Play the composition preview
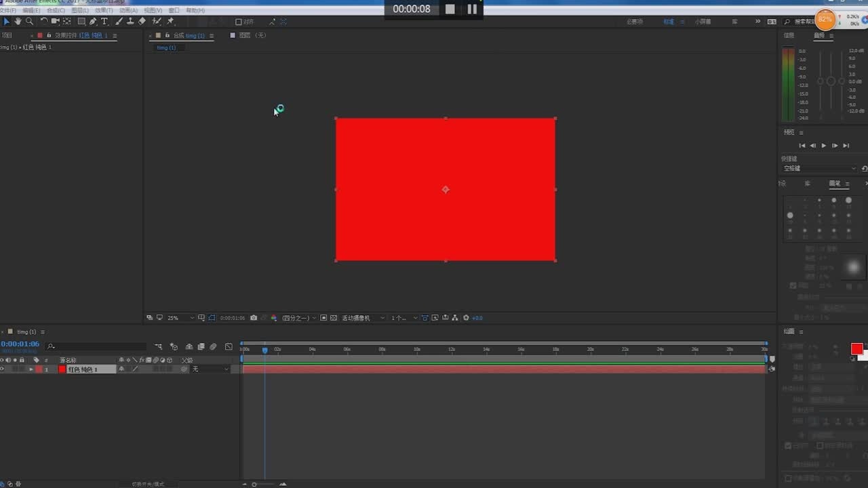 tap(824, 146)
